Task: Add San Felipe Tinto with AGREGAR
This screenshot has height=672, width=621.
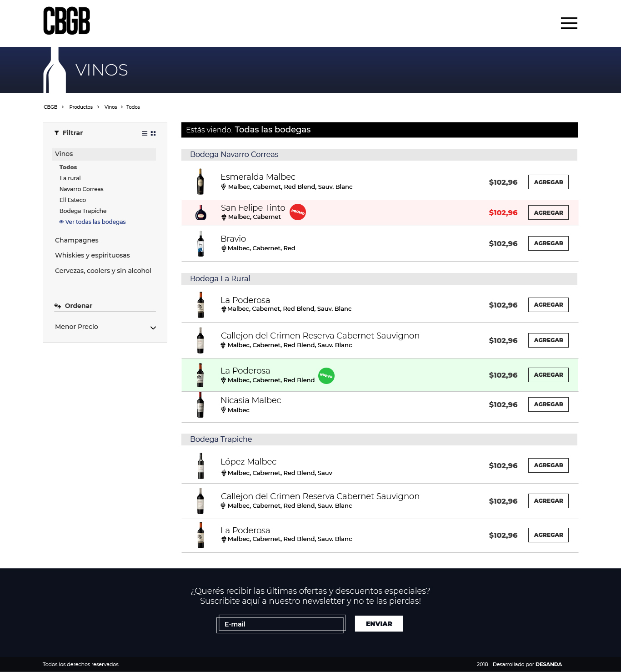Action: tap(548, 212)
